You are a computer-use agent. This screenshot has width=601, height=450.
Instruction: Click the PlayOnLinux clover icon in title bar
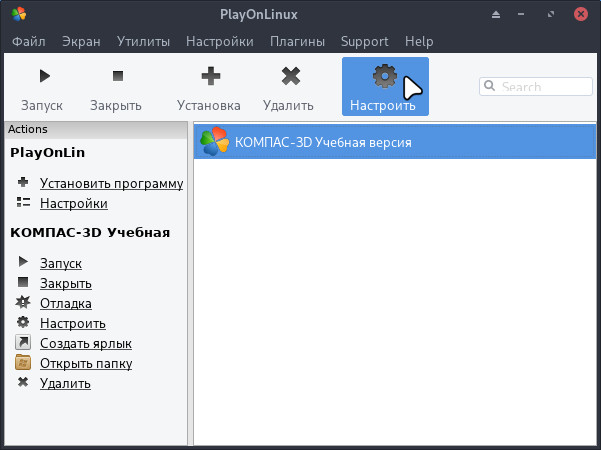click(x=19, y=14)
